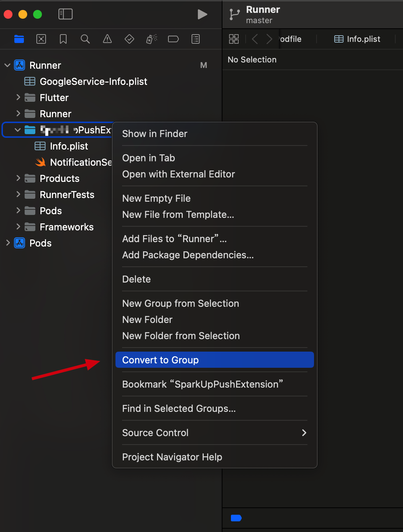The image size is (403, 532).
Task: Select Convert to Group
Action: coord(215,360)
